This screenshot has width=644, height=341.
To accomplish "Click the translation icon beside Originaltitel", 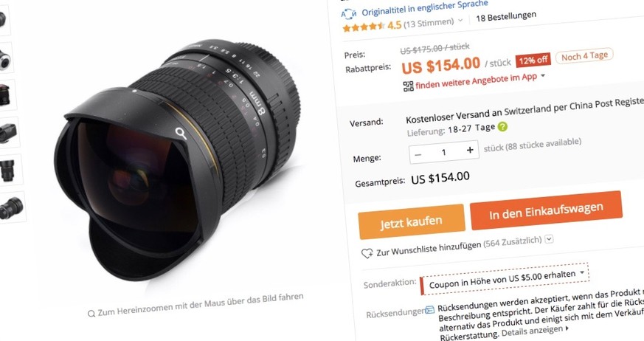I will click(348, 14).
